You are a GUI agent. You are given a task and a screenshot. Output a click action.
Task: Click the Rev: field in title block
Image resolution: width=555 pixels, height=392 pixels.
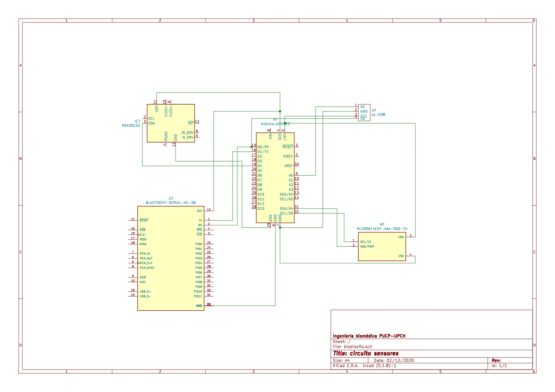click(496, 360)
